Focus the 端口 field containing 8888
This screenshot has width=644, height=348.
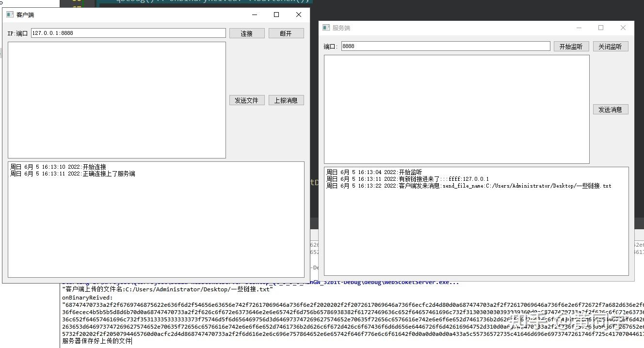[x=446, y=46]
